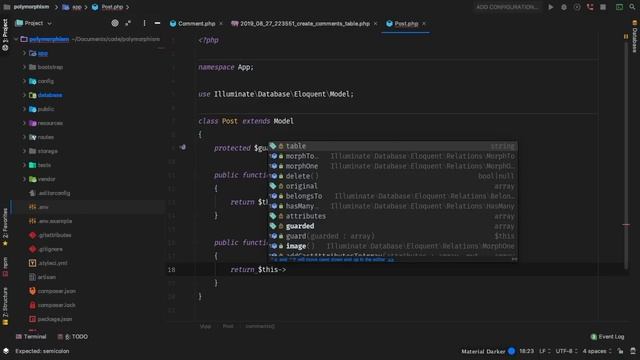Run the current configuration with the play icon
Screen dimensions: 640x360
click(x=551, y=7)
